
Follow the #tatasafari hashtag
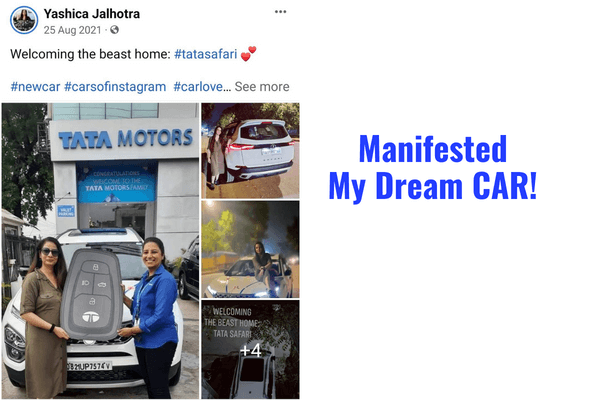206,54
